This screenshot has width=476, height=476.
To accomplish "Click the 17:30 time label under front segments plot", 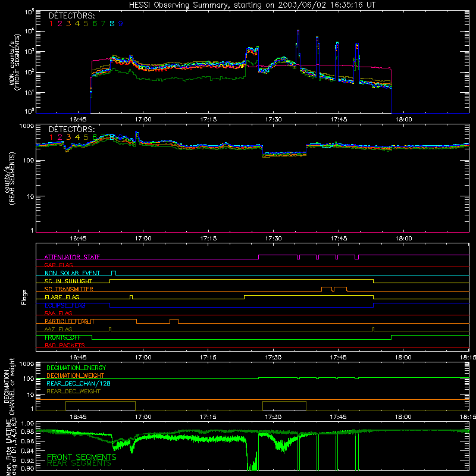I will coord(274,120).
